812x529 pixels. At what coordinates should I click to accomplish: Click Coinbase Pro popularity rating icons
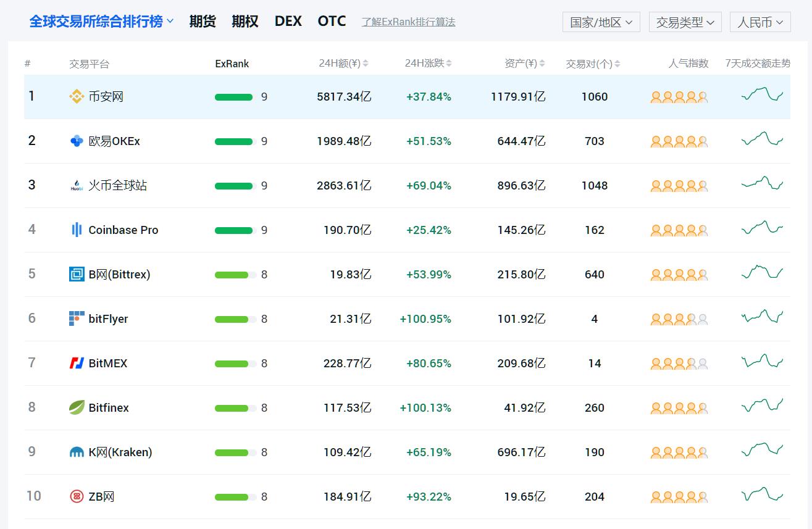click(x=679, y=230)
